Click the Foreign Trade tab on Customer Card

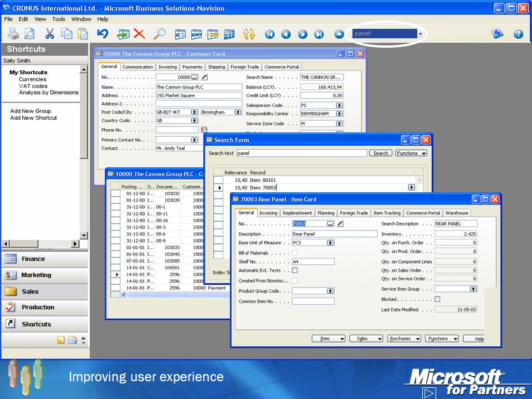[x=244, y=67]
